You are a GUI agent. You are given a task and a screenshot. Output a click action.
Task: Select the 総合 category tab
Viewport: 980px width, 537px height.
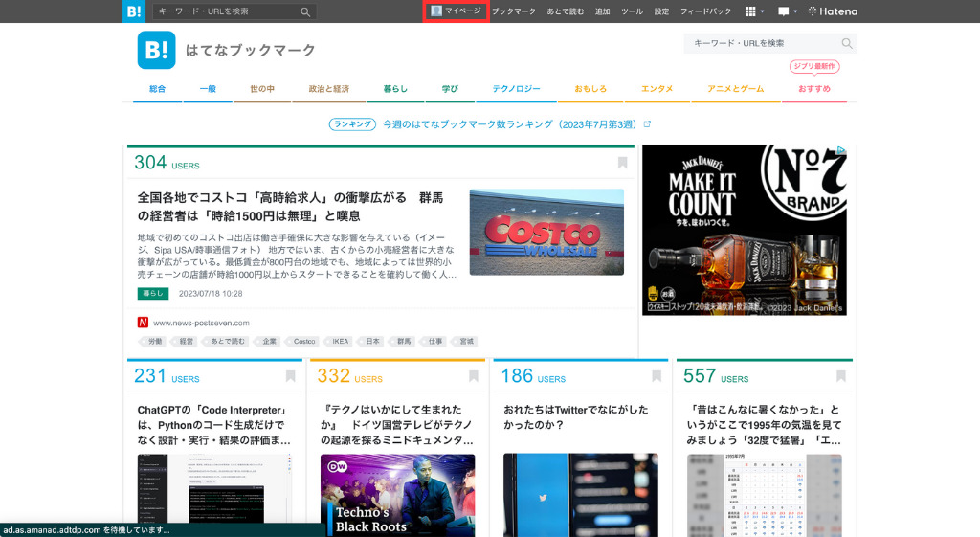158,89
